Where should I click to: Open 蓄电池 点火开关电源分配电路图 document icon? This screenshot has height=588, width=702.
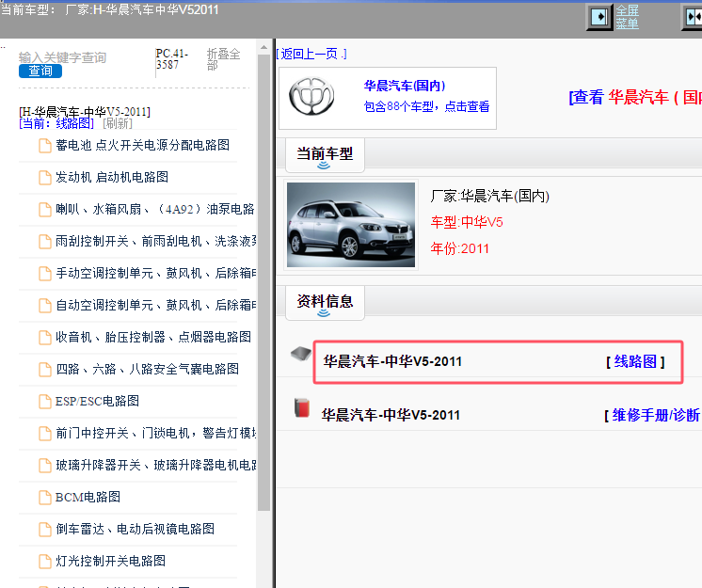(45, 146)
